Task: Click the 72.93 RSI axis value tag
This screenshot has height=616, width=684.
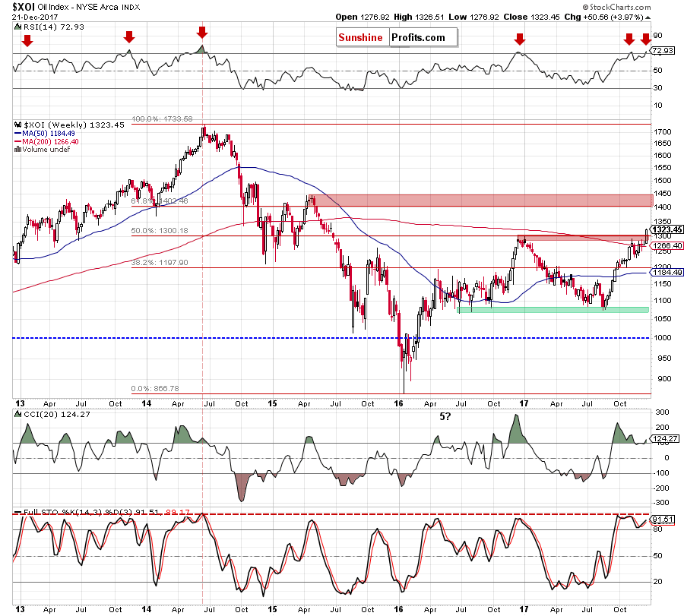Action: tap(663, 51)
